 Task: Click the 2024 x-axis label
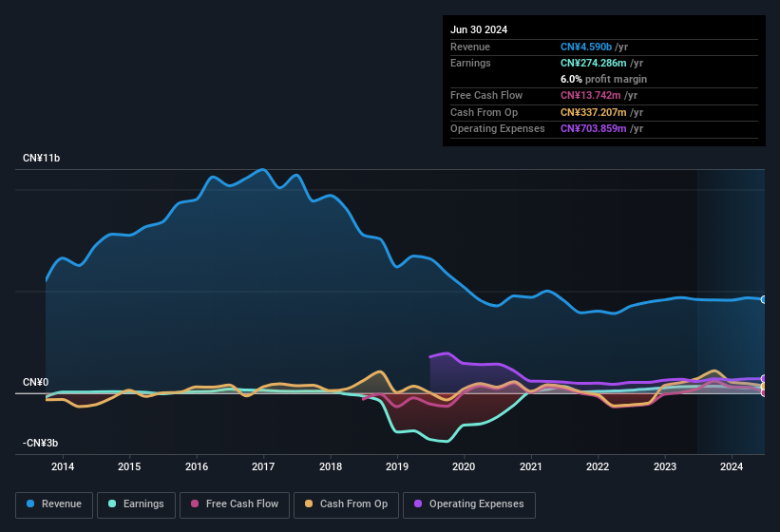732,466
